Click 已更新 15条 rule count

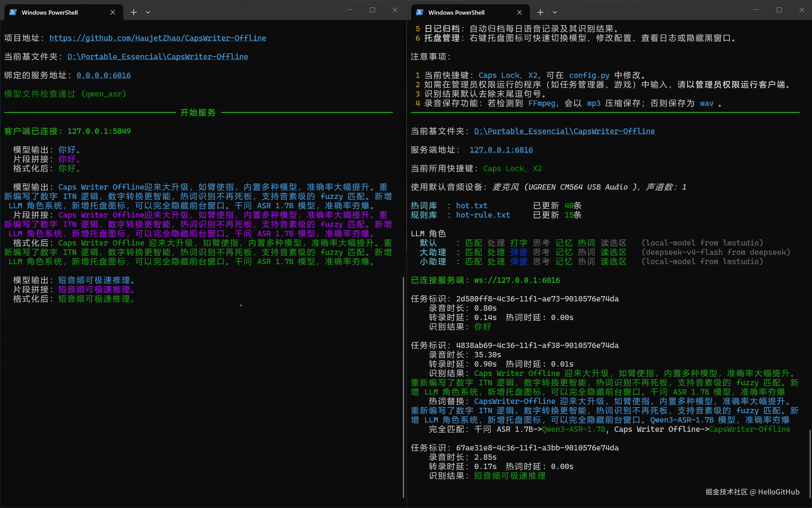pos(557,215)
